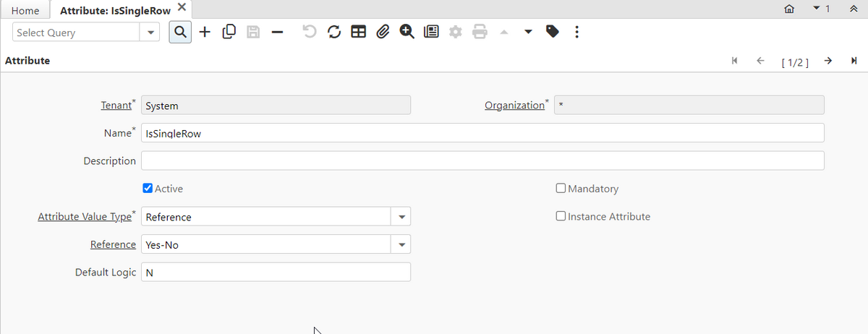Image resolution: width=868 pixels, height=334 pixels.
Task: Expand the Select Query dropdown arrow
Action: (150, 33)
